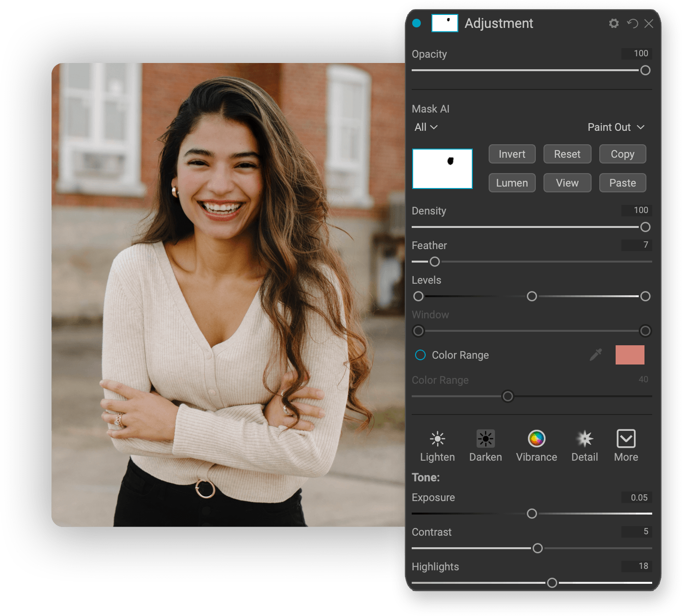The height and width of the screenshot is (616, 682).
Task: Invert the current mask
Action: tap(512, 154)
